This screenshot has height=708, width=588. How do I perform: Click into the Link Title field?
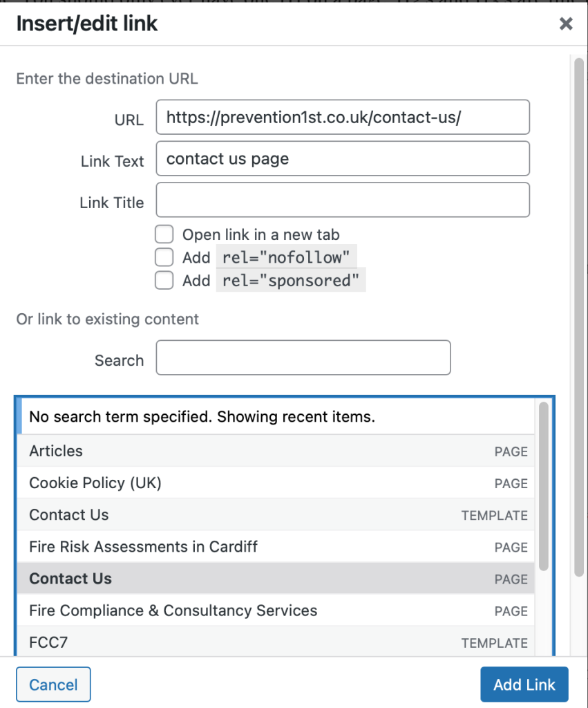[343, 201]
